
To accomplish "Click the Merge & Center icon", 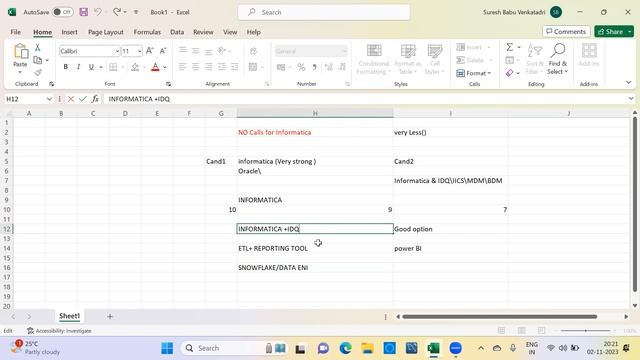I will point(253,67).
